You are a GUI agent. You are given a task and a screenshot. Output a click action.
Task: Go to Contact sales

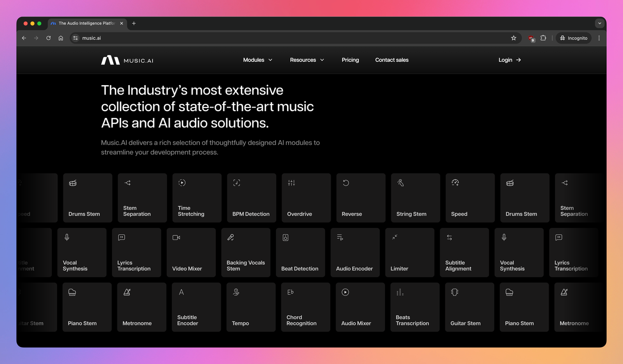392,60
